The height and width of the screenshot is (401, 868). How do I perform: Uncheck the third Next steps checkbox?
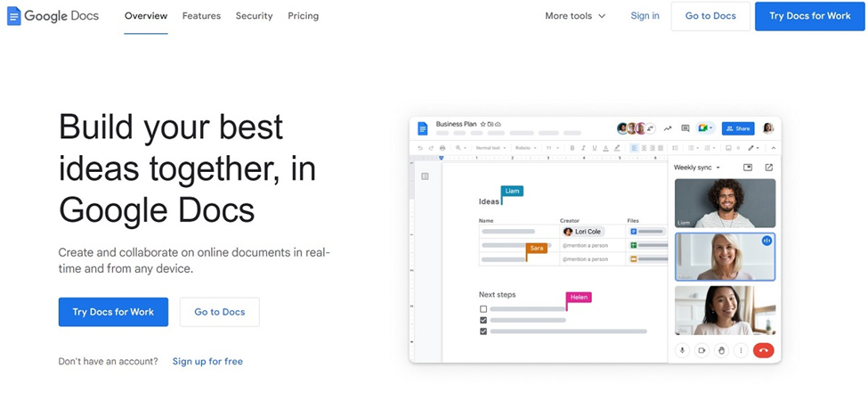coord(483,331)
